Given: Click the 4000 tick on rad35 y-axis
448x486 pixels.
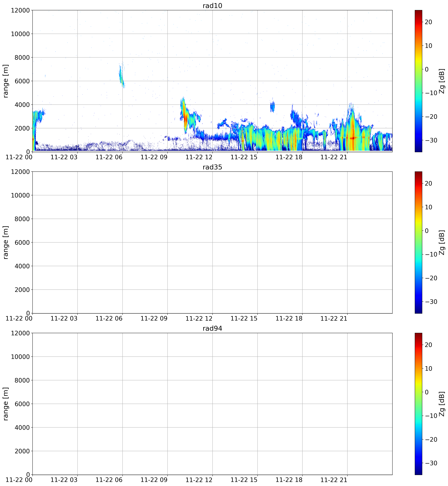Looking at the screenshot, I should pos(22,266).
